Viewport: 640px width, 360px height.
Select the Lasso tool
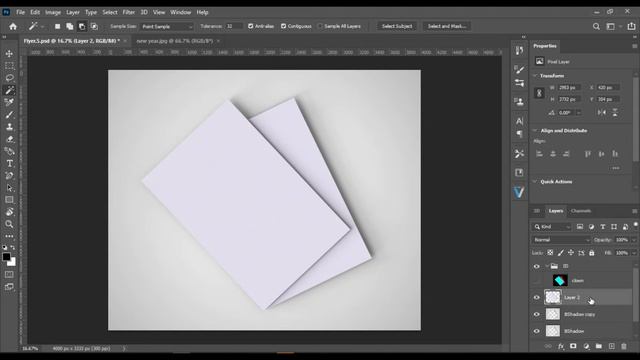click(9, 78)
